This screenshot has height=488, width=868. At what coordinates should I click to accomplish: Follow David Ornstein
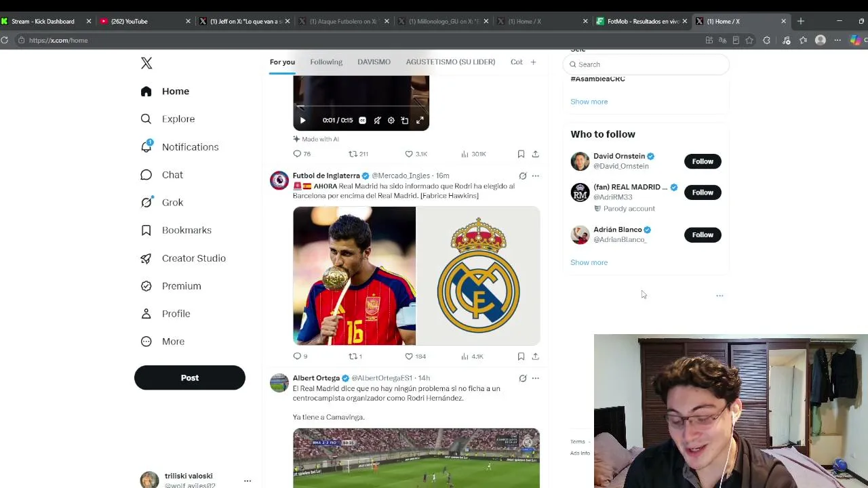703,161
